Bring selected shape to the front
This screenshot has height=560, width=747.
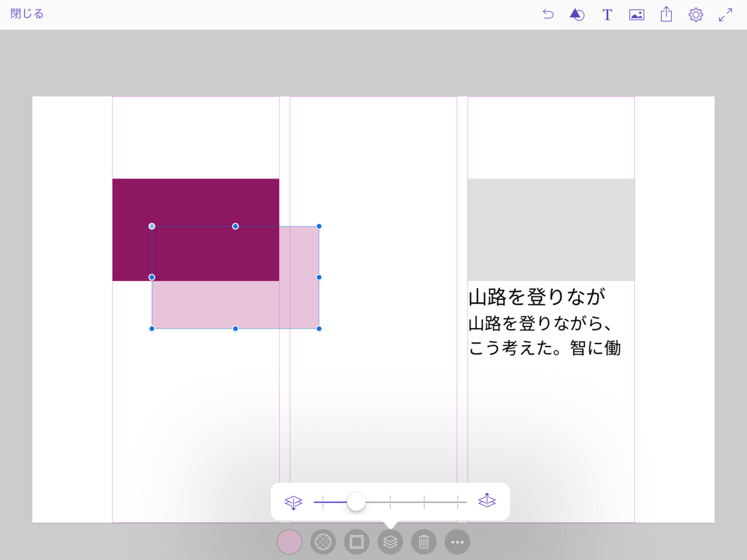(487, 502)
